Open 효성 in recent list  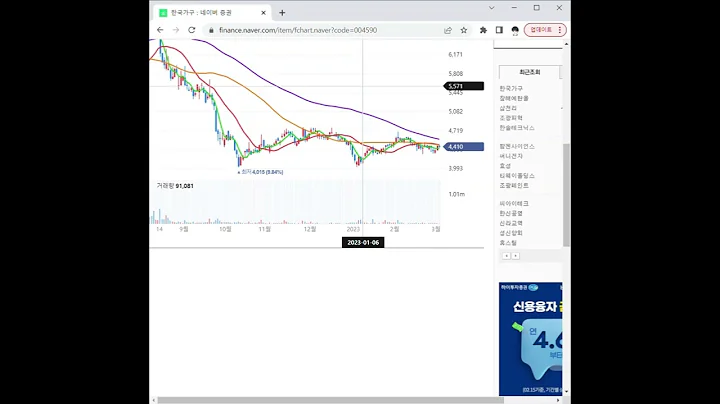point(505,166)
